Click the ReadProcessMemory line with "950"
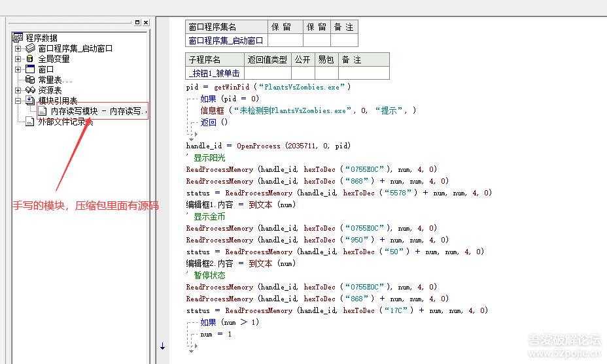Image resolution: width=607 pixels, height=364 pixels. click(x=317, y=240)
